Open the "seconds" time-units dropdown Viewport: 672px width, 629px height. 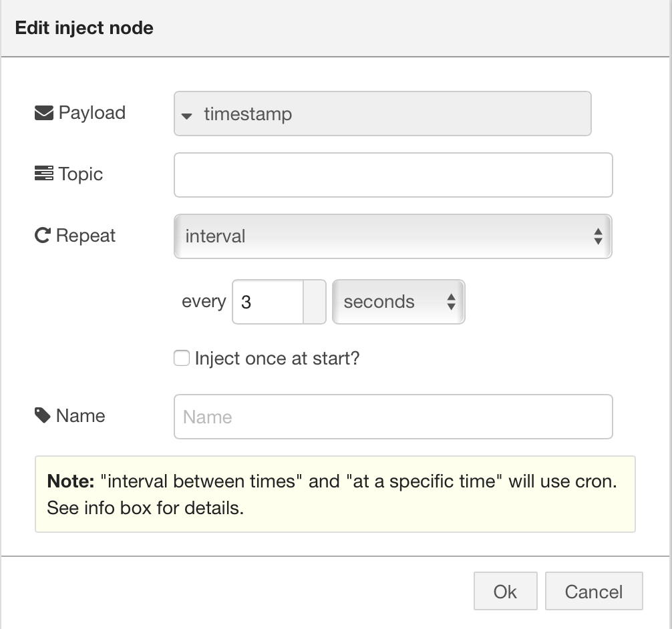tap(387, 302)
